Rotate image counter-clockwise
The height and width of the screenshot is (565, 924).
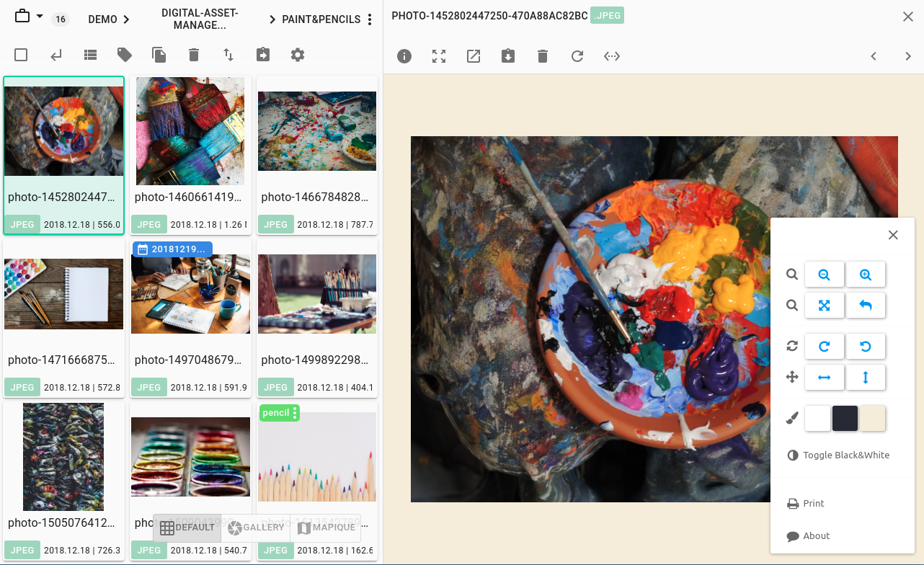(x=866, y=347)
